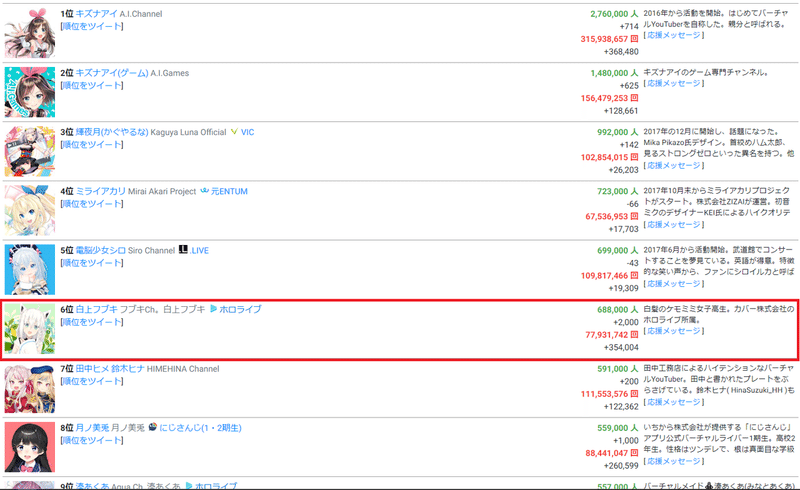Open HIMEHINA Channel avatar thumbnail
The image size is (800, 490).
(30, 388)
